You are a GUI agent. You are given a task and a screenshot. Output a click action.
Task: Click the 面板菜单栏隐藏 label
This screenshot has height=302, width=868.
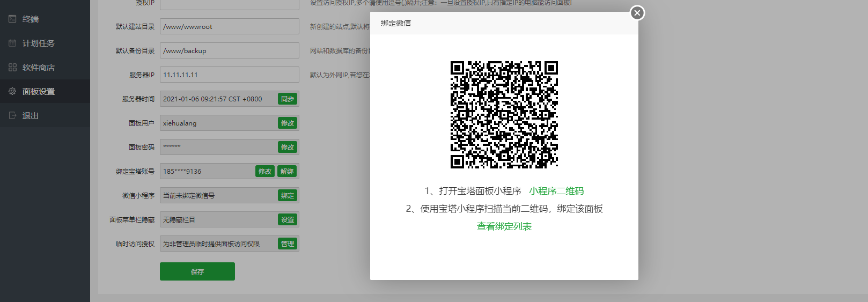tap(132, 219)
